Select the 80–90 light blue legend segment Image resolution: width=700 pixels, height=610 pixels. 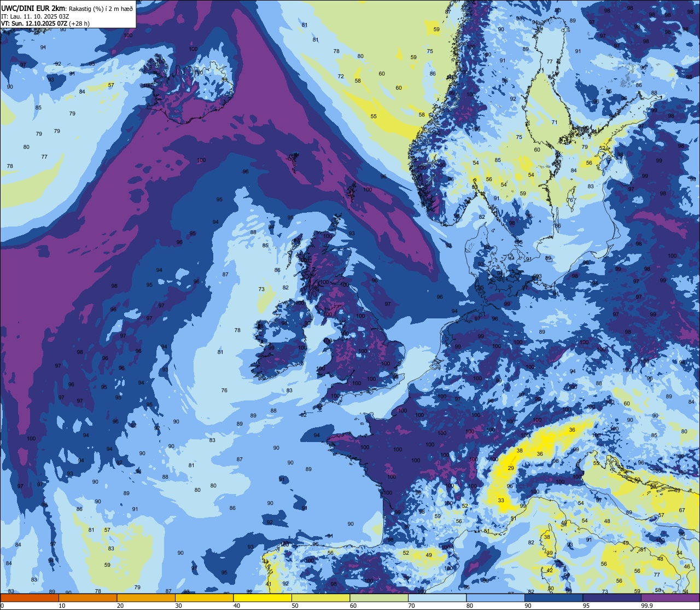495,598
